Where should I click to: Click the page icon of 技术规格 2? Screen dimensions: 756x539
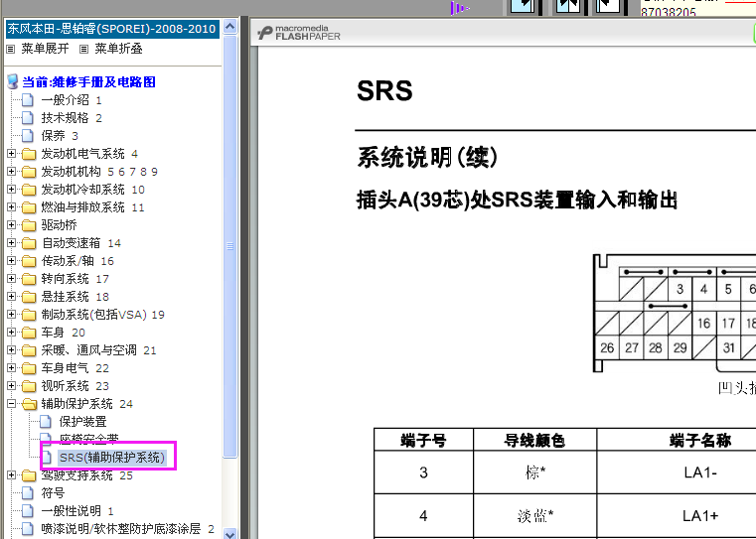pyautogui.click(x=28, y=118)
